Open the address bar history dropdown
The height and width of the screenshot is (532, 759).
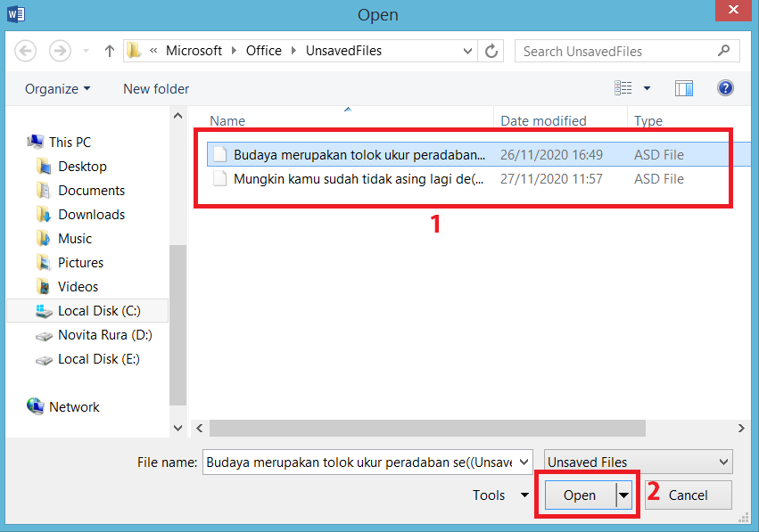coord(467,51)
